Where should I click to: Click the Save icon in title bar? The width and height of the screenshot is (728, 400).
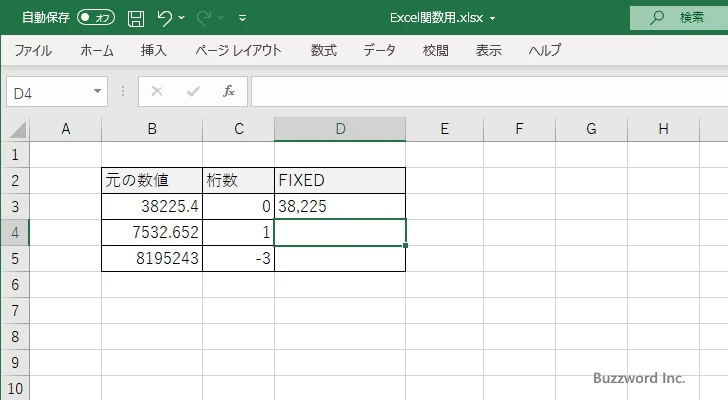(136, 18)
